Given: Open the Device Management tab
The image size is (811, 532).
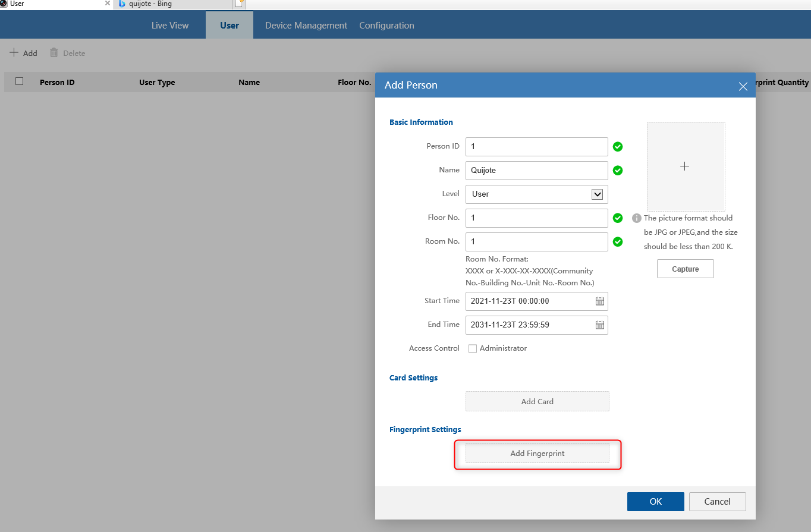Looking at the screenshot, I should click(x=306, y=26).
